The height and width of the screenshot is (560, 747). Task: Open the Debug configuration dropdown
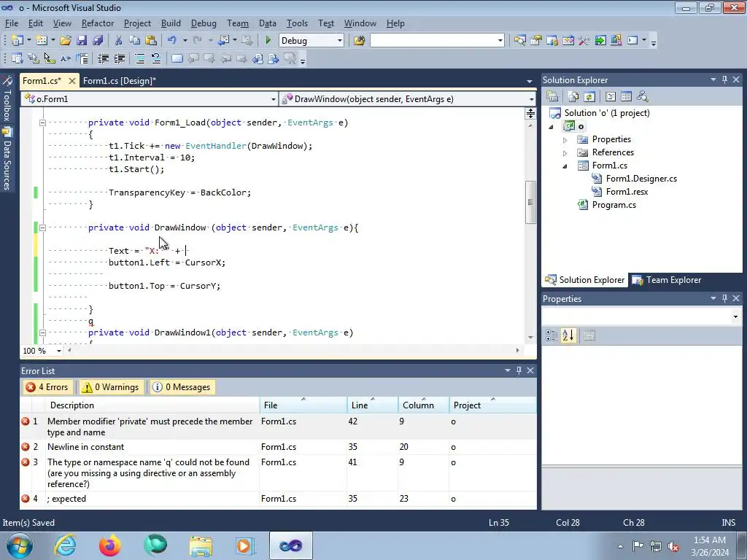pyautogui.click(x=340, y=41)
